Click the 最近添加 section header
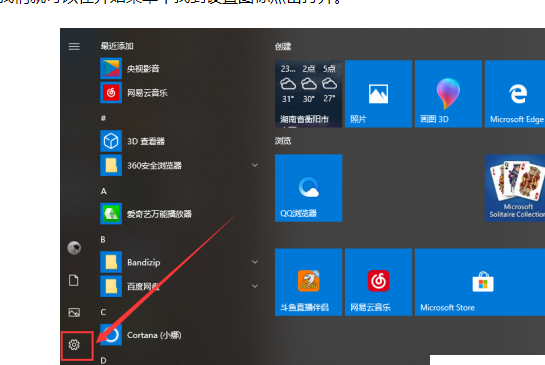The width and height of the screenshot is (545, 365). click(117, 46)
